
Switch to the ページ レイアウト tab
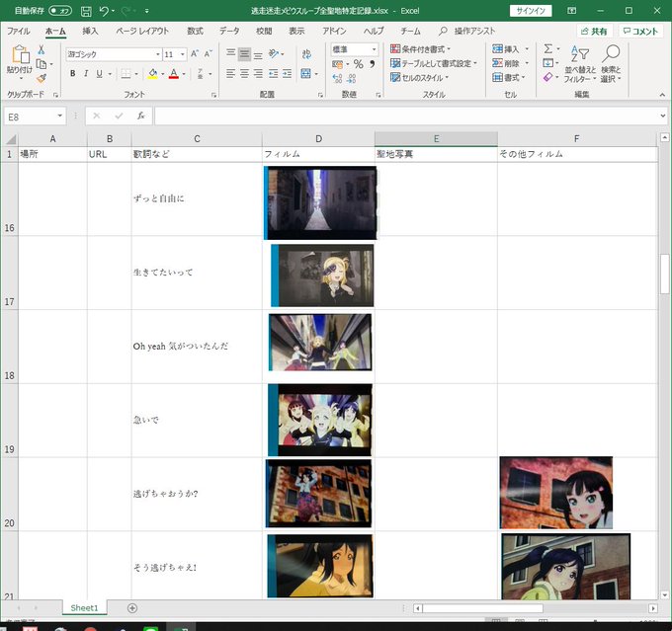point(142,31)
